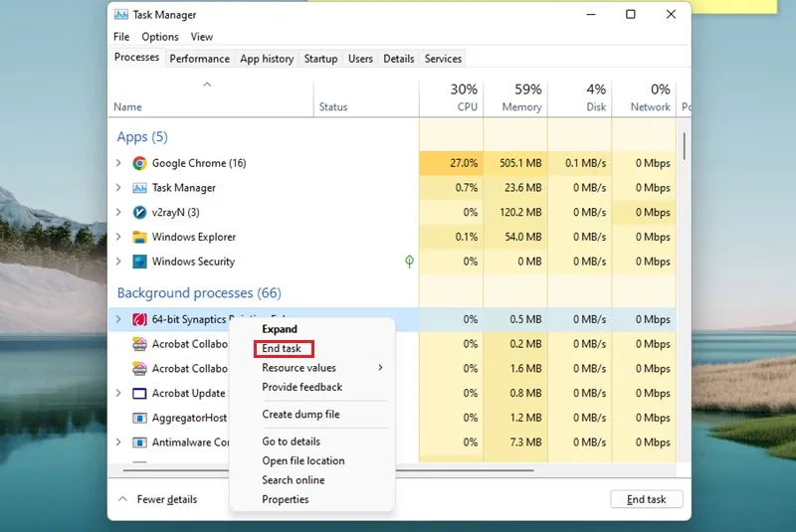
Task: Click the Task Manager title bar icon
Action: pyautogui.click(x=120, y=15)
